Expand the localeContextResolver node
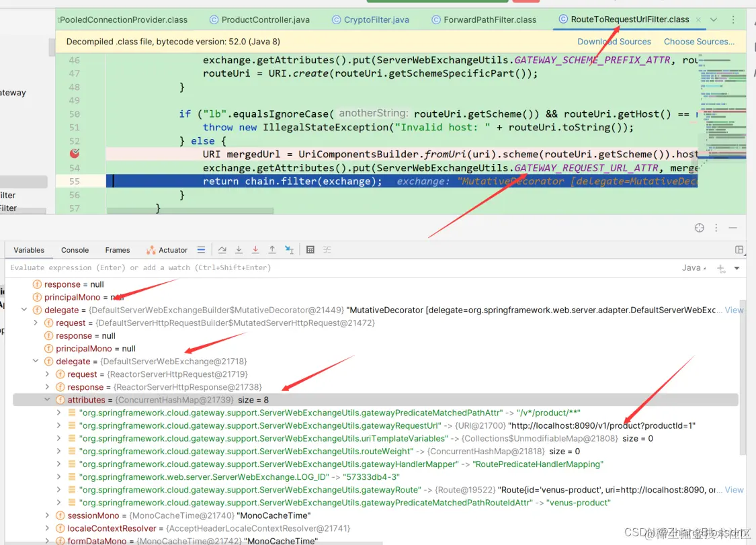 click(47, 528)
